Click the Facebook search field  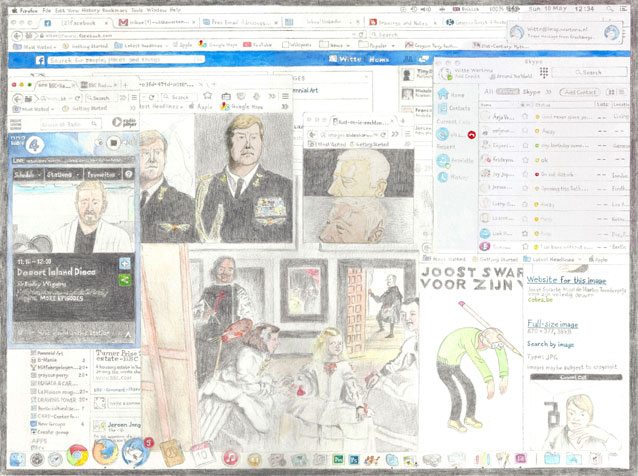coord(126,60)
